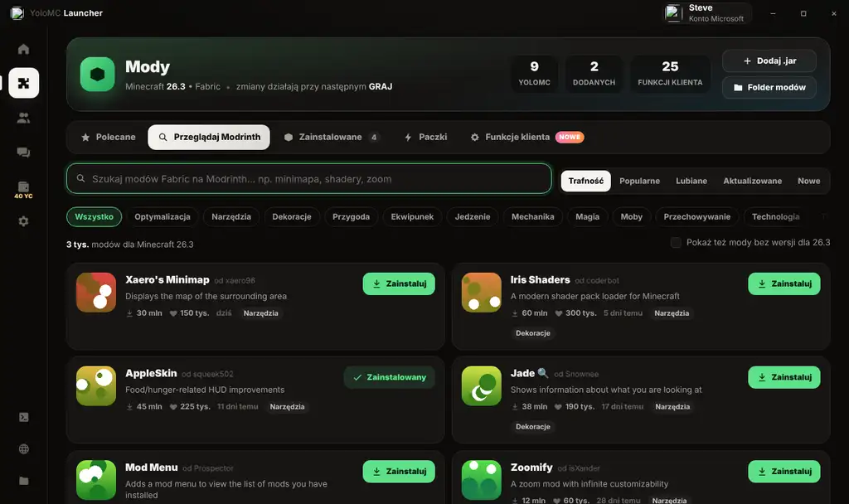Install Xaero's Minimap with Zainstaluj
Screen dimensions: 849x504
coord(399,283)
